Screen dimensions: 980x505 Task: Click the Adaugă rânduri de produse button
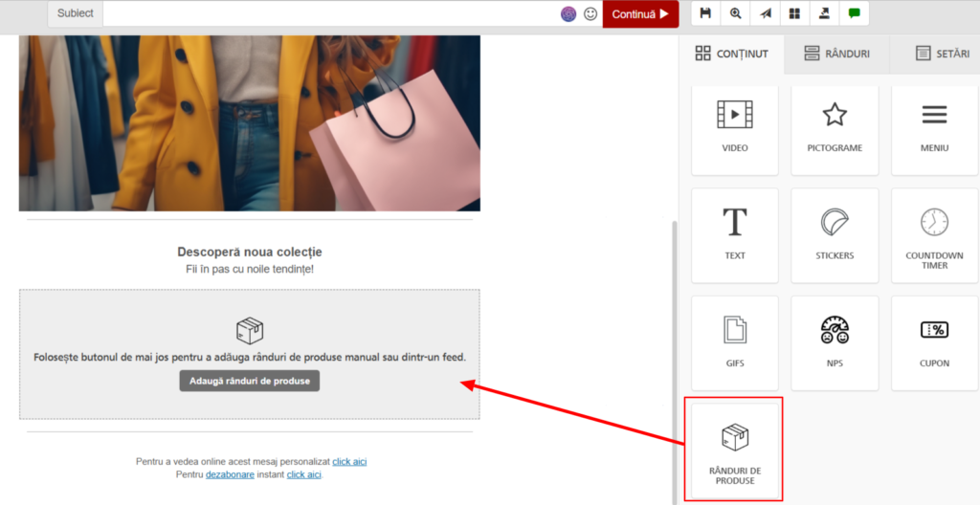point(249,381)
